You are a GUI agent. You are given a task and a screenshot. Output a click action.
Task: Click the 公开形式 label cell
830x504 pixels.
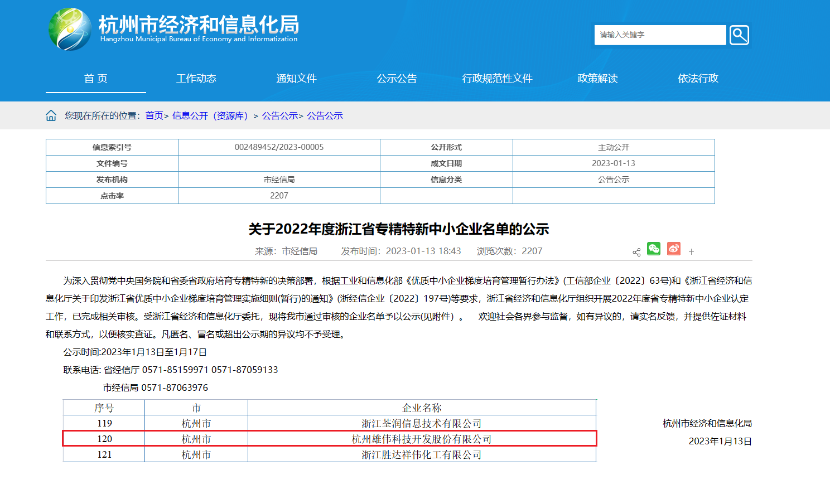tap(446, 147)
